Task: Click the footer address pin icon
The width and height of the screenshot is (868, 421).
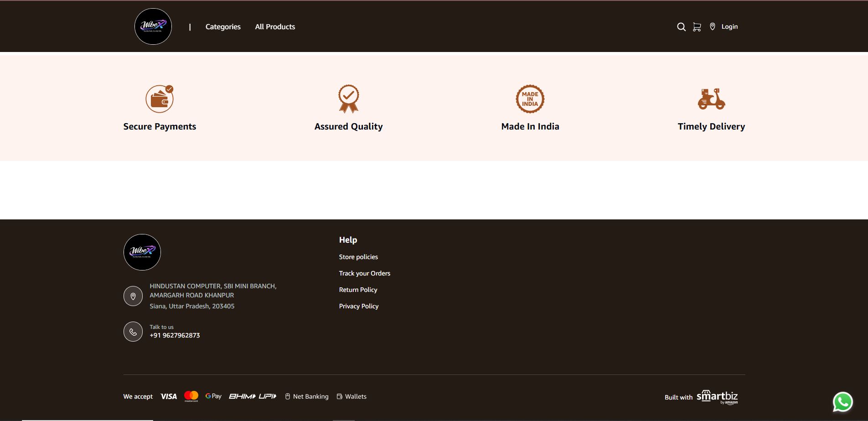Action: 133,296
